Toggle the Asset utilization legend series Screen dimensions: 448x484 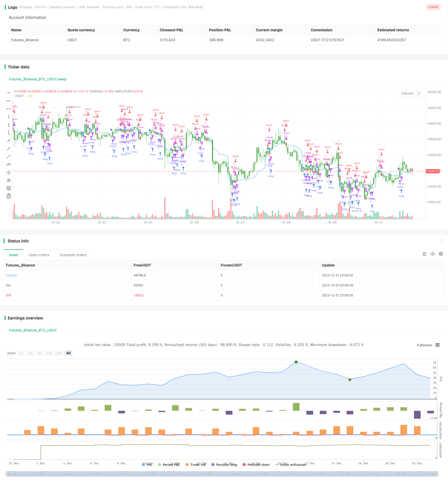(x=290, y=465)
